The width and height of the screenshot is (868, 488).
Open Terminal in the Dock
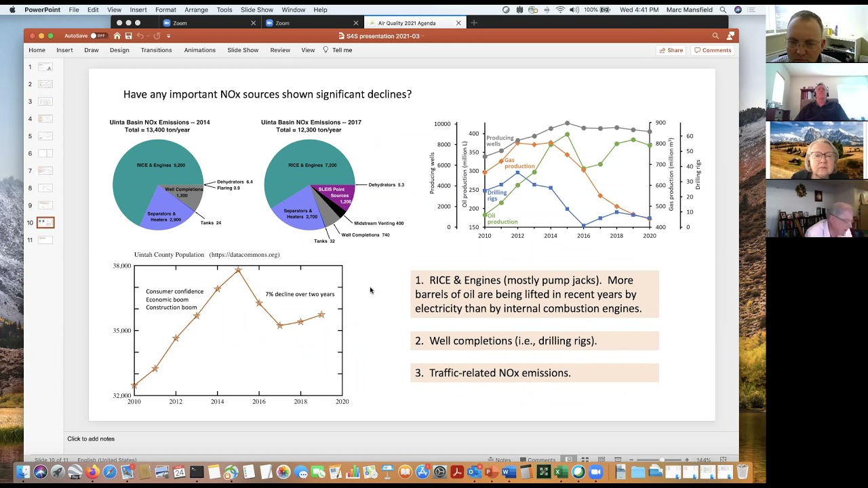click(197, 472)
